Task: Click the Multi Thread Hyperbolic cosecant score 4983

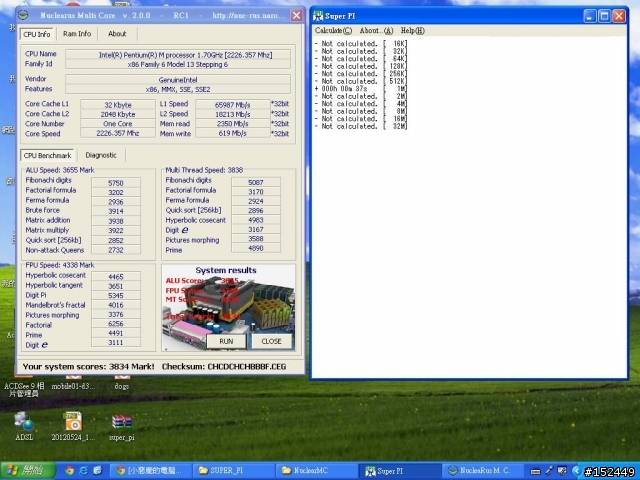Action: pos(256,220)
